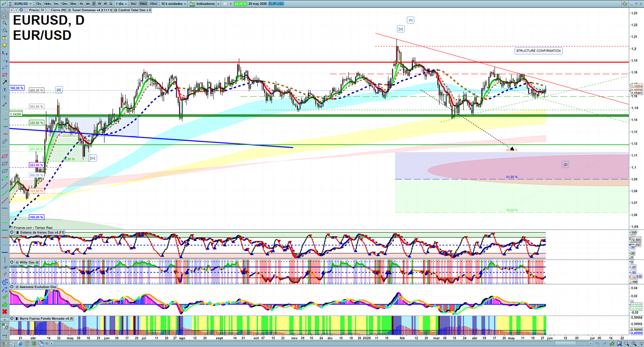Viewport: 644px width, 347px height.
Task: Close Barra Fuerza Fondo Mercado v4 panel
Action: click(x=12, y=318)
